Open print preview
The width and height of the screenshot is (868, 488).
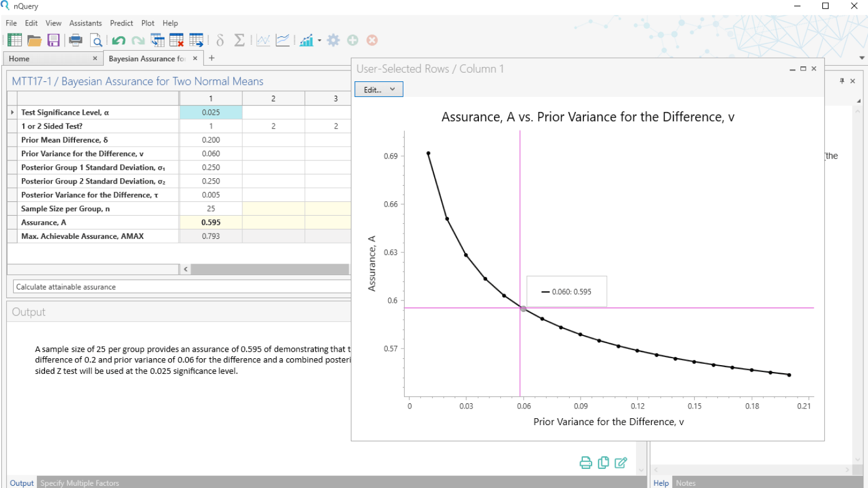[x=96, y=40]
